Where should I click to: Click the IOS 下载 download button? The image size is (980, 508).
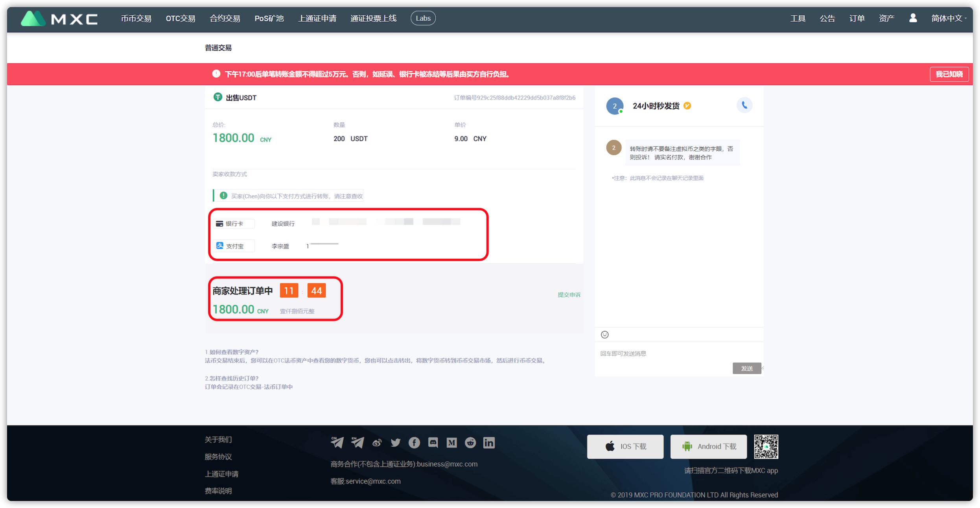pos(625,446)
